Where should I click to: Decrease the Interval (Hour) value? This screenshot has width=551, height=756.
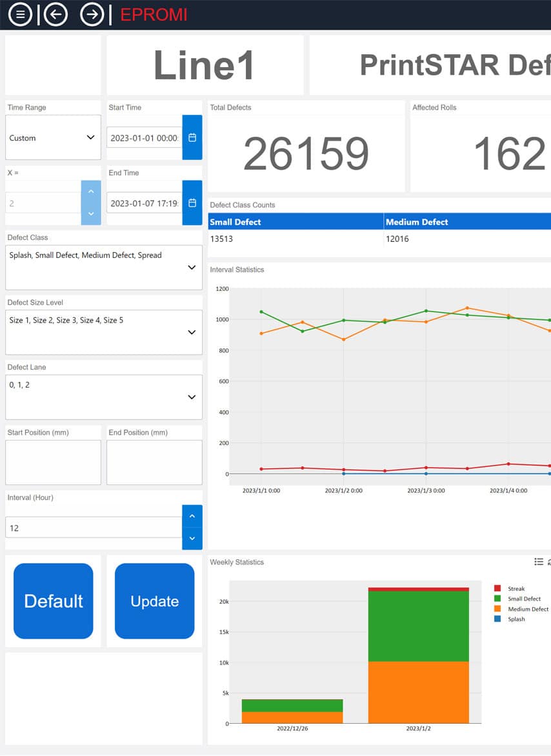(192, 539)
